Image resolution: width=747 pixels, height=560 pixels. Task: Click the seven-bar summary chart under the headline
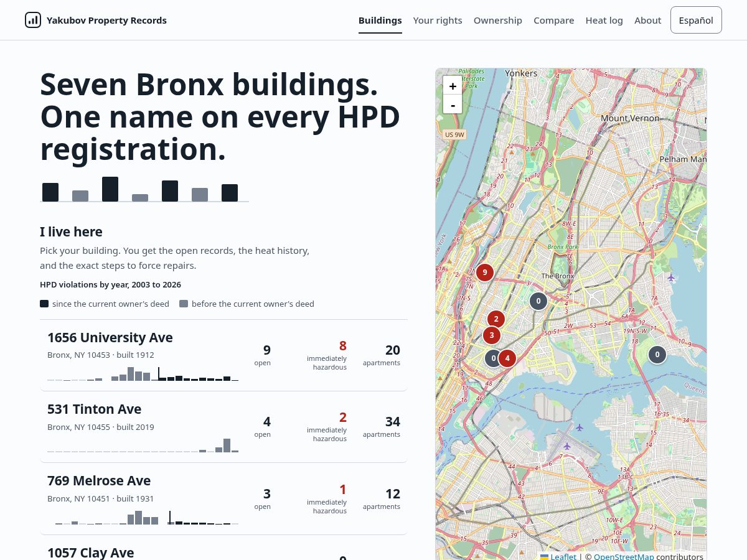point(144,189)
